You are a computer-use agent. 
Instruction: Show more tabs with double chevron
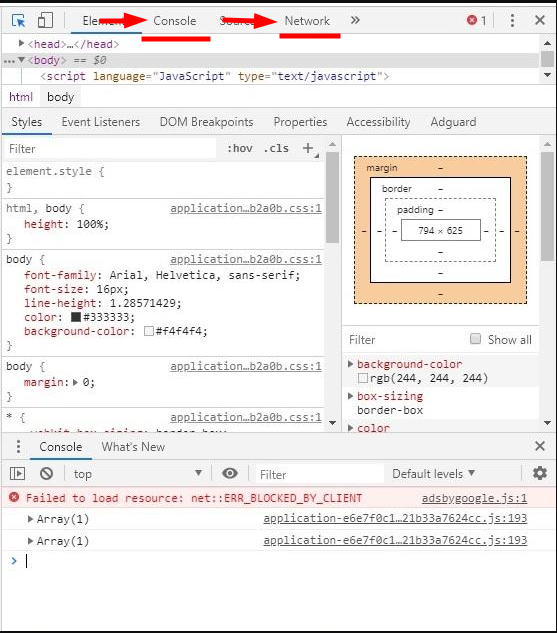tap(355, 20)
